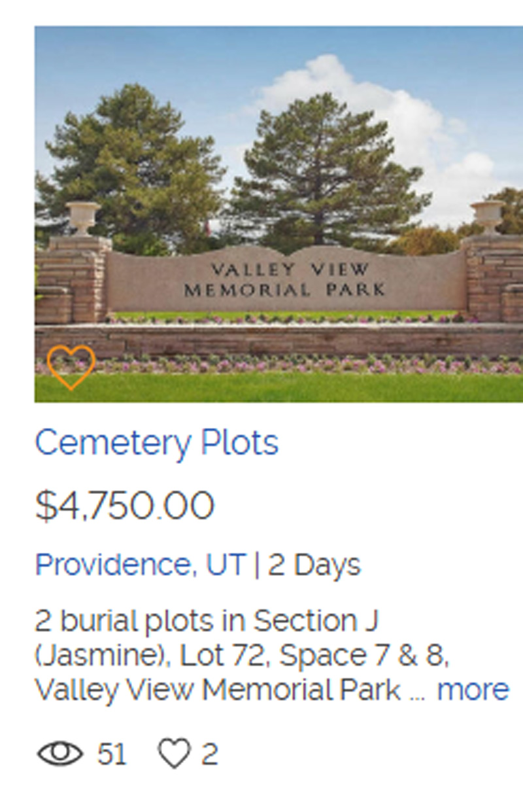
Task: Click the favorites count number 2
Action: point(209,754)
